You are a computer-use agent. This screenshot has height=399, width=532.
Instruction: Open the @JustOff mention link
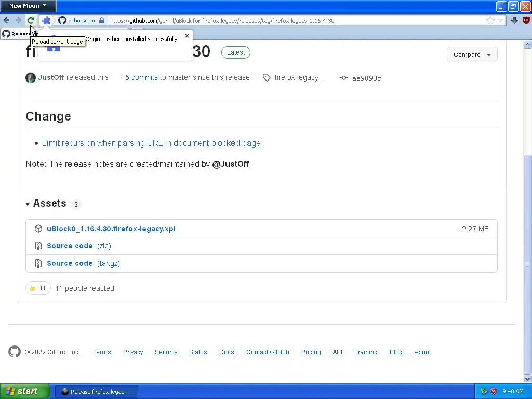pos(231,164)
